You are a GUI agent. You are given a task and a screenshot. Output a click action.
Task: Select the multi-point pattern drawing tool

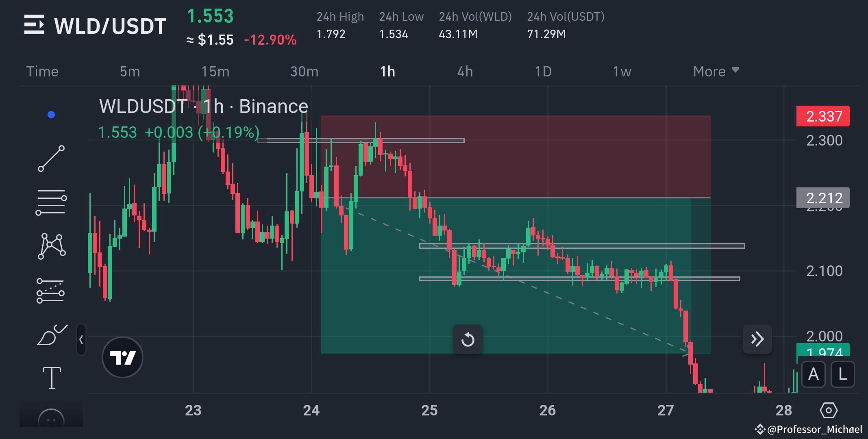click(52, 247)
